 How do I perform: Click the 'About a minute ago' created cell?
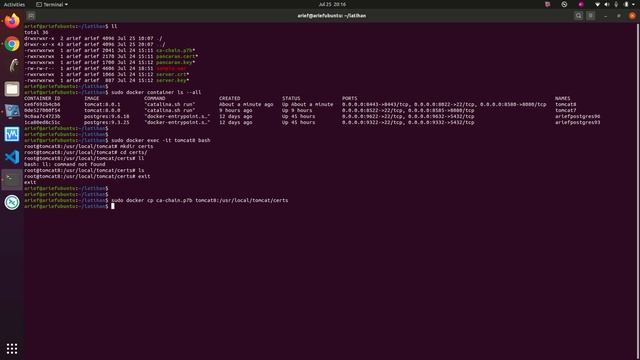[x=246, y=104]
